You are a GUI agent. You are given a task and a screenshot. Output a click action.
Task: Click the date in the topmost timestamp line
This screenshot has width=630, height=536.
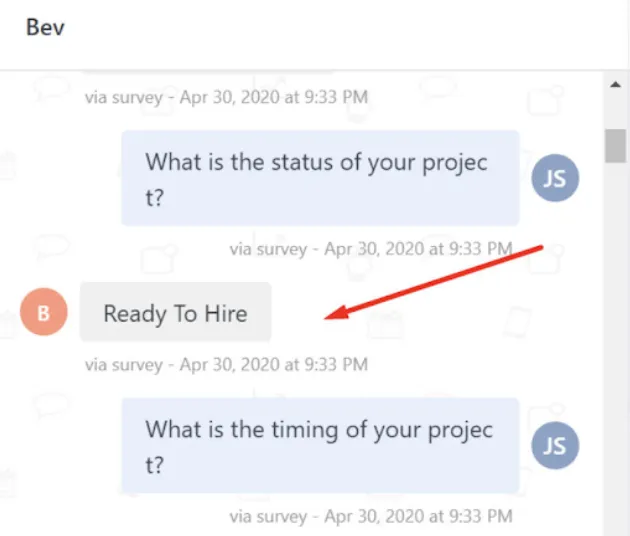tap(273, 97)
